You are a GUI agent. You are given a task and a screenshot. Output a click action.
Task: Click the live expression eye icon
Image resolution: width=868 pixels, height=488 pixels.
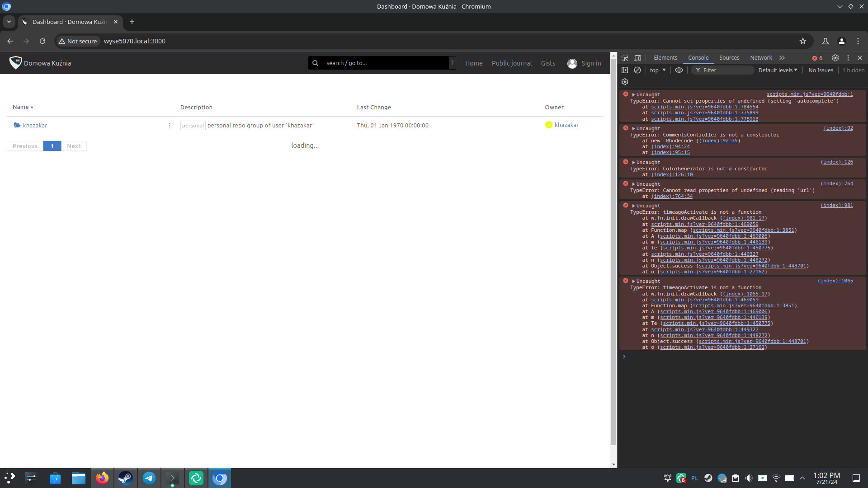(679, 70)
